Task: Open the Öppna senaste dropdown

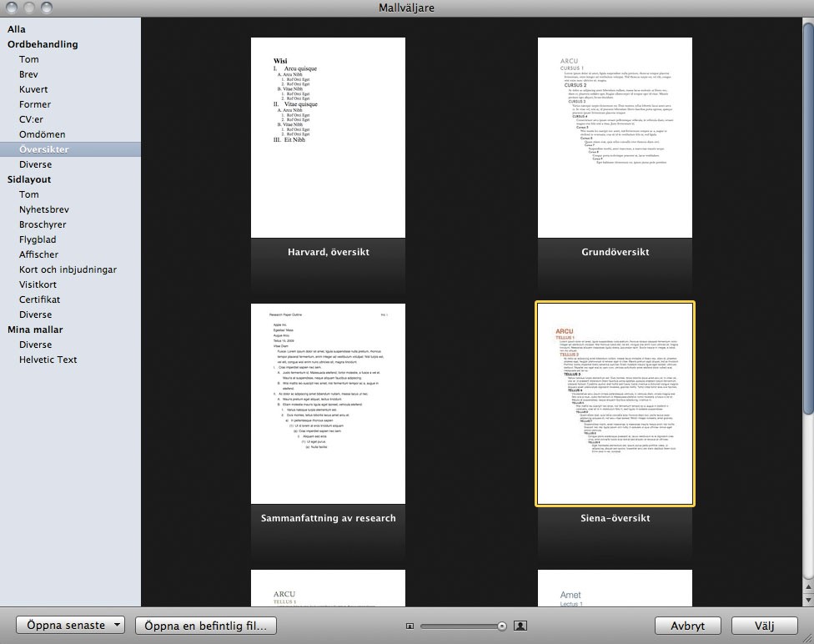Action: coord(70,625)
